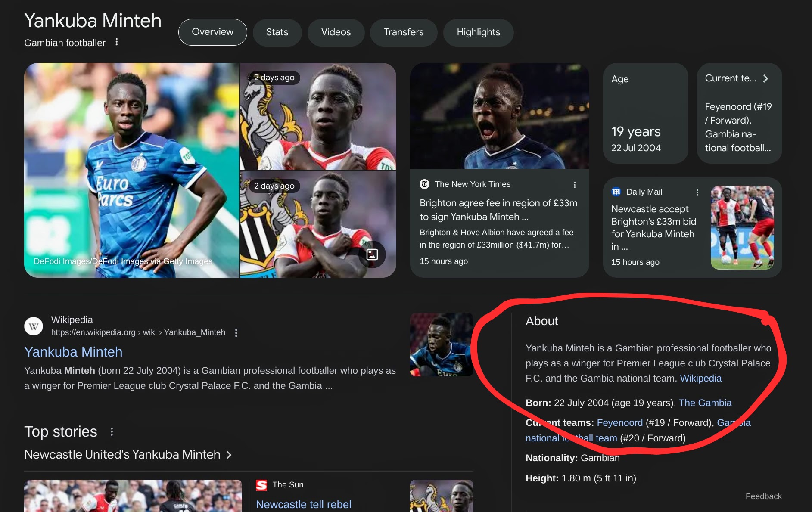Open the Yankuba Minteh Wikipedia result
The height and width of the screenshot is (512, 812).
click(73, 352)
